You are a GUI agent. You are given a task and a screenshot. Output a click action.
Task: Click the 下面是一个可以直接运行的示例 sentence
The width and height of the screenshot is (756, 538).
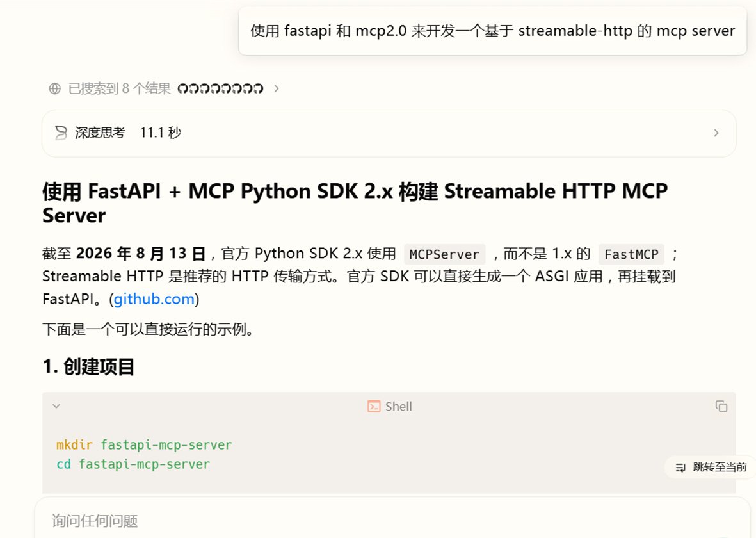coord(148,330)
